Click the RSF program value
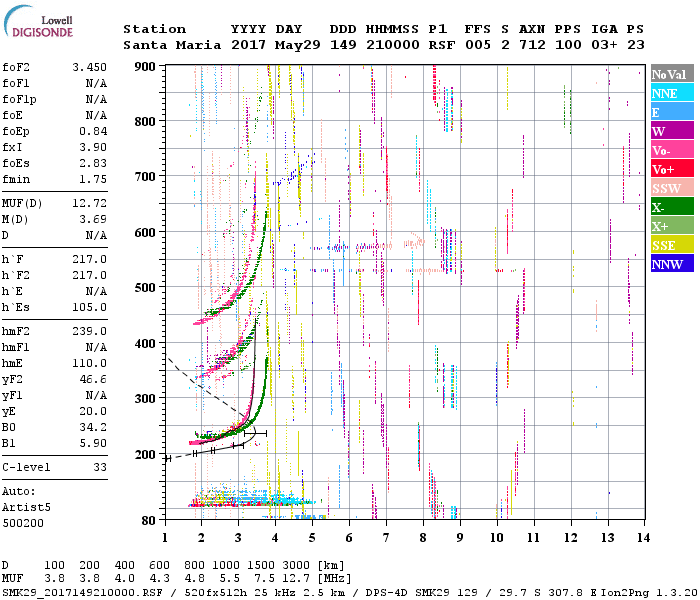The height and width of the screenshot is (600, 700). [x=442, y=45]
